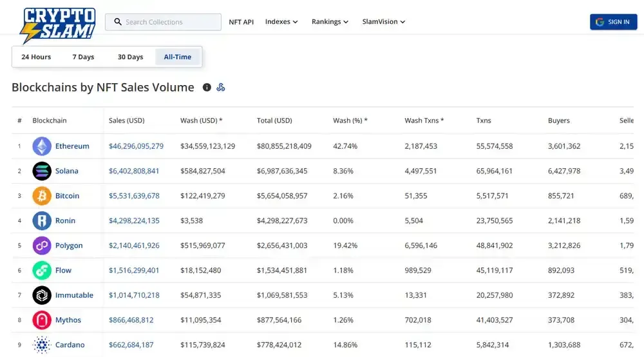Select the All-Time tab
This screenshot has height=357, width=644.
(178, 57)
